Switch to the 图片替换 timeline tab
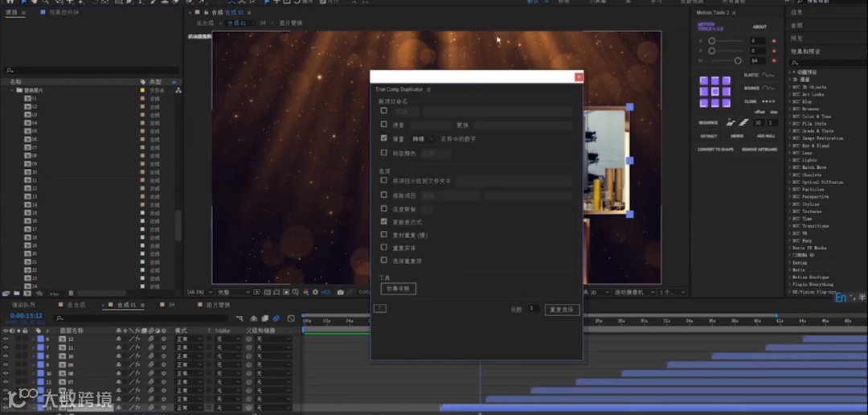The width and height of the screenshot is (868, 415). [x=217, y=306]
